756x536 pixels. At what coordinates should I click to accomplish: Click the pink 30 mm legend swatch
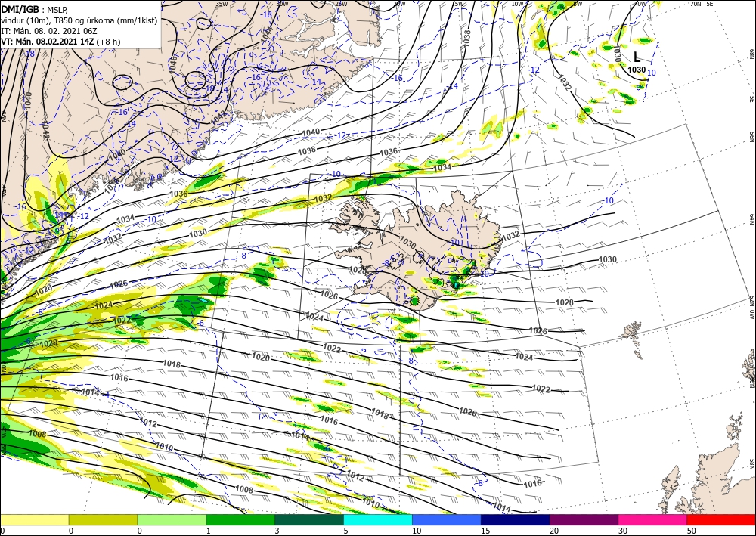pos(653,519)
